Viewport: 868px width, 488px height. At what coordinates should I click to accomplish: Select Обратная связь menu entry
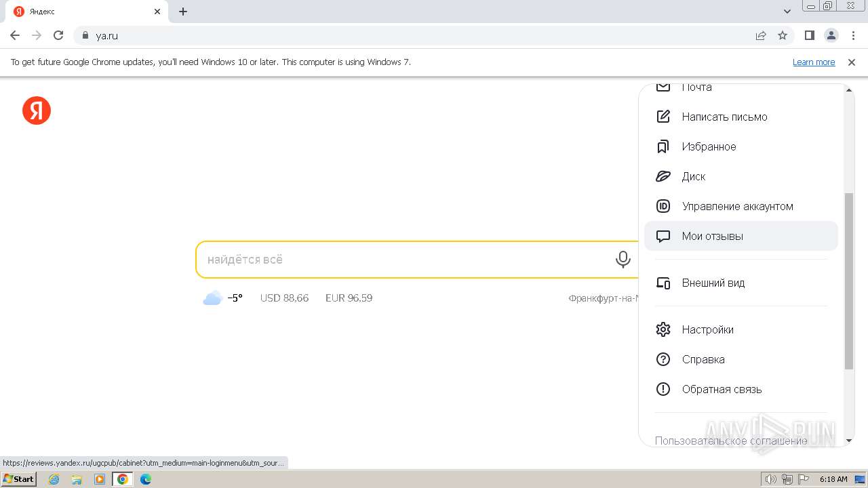(x=741, y=389)
